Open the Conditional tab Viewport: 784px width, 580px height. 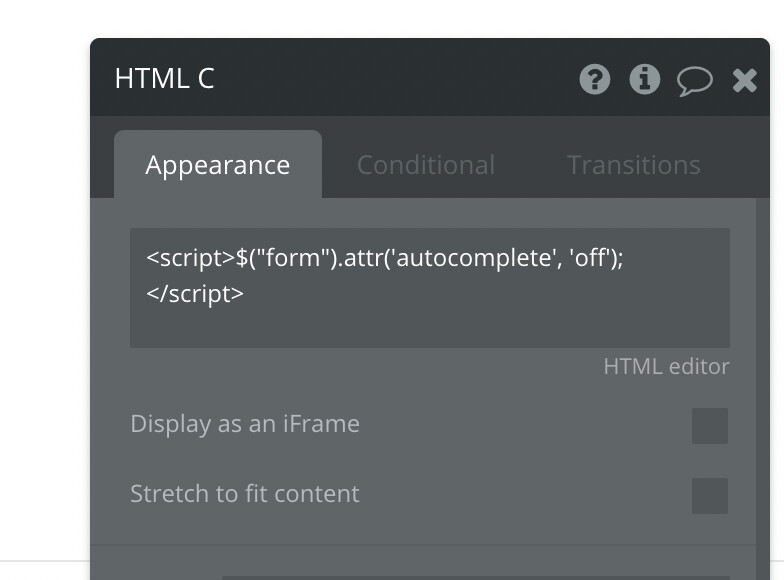tap(426, 165)
